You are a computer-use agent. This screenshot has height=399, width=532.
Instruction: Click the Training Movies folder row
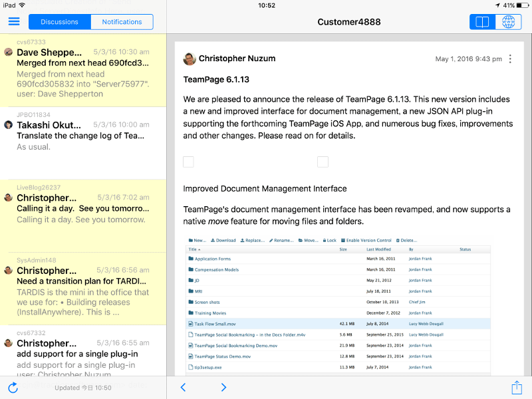(338, 313)
